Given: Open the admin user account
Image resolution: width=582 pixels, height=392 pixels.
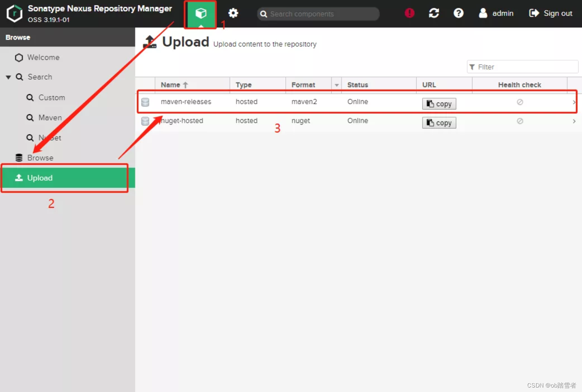Looking at the screenshot, I should pyautogui.click(x=496, y=13).
